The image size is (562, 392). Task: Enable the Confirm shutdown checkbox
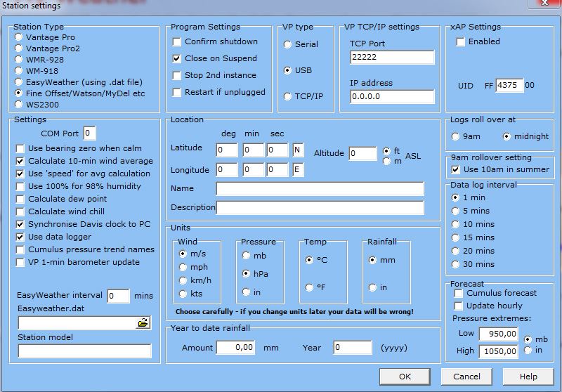click(177, 42)
